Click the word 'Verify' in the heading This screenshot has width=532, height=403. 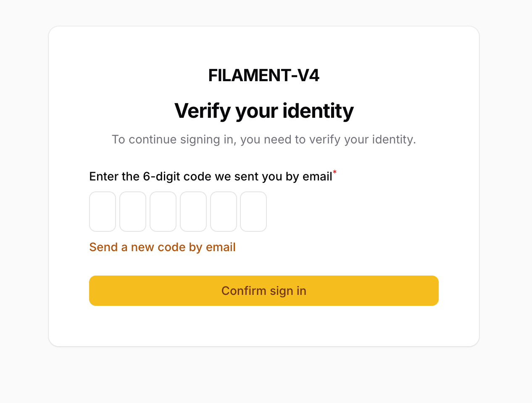coord(203,111)
